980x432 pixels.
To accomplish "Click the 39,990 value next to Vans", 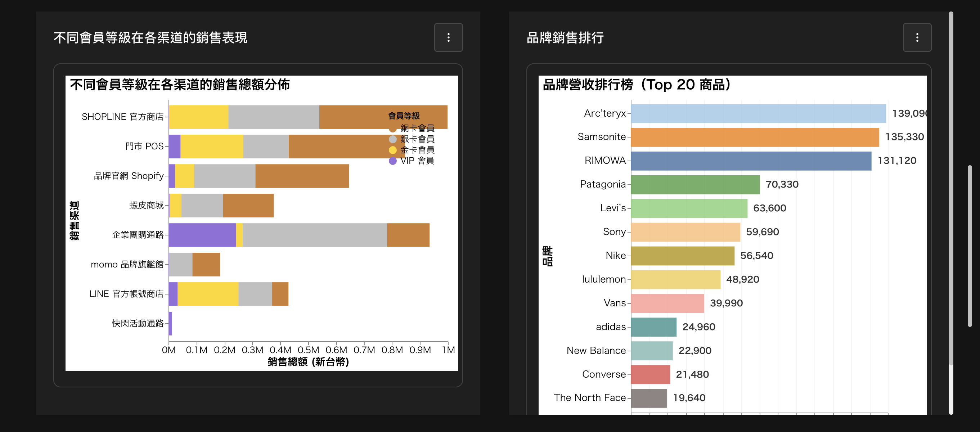I will point(726,303).
